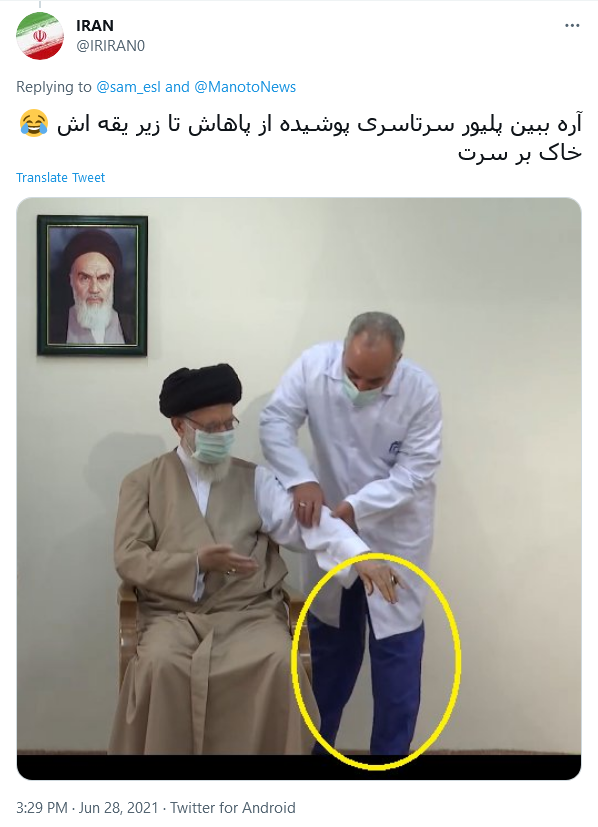Open the Iran flag profile avatar
This screenshot has height=827, width=598.
click(x=40, y=36)
